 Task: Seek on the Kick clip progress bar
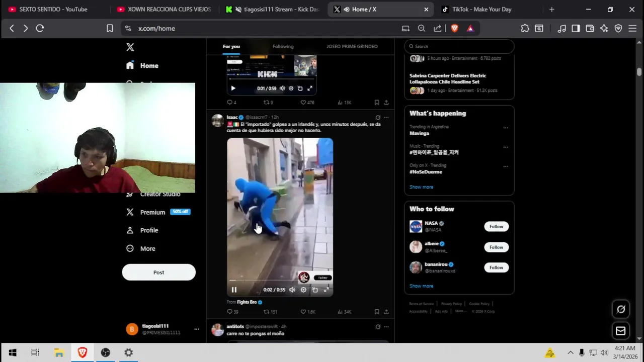[272, 79]
